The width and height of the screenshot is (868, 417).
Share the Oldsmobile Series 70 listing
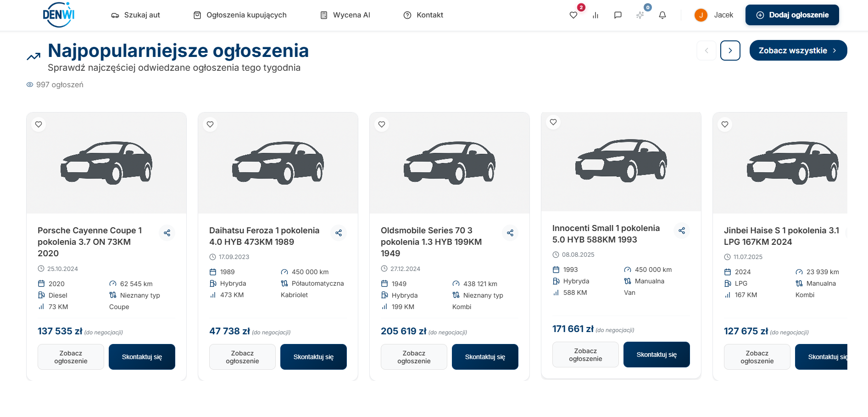pos(510,233)
